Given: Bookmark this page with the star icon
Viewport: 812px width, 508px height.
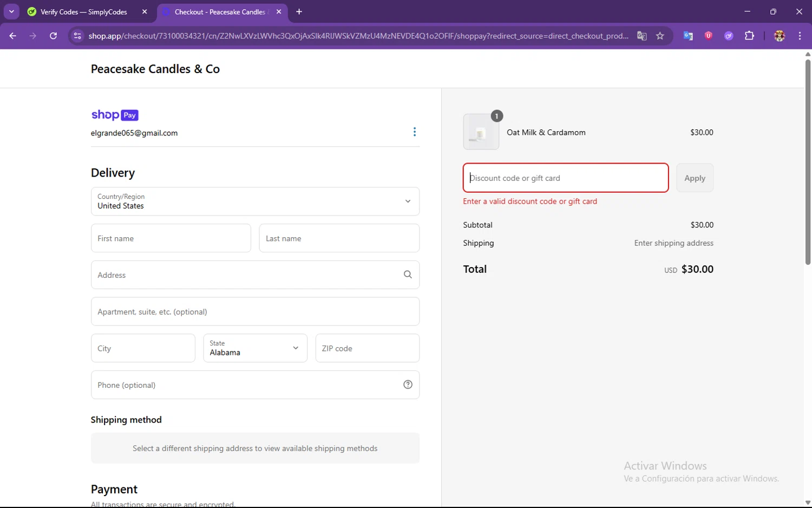Looking at the screenshot, I should point(660,36).
